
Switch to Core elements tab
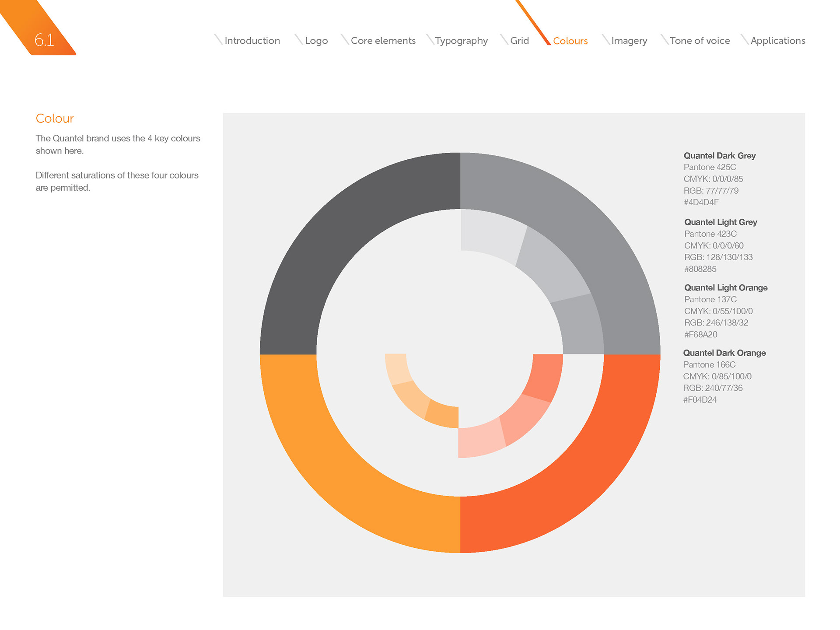click(383, 41)
